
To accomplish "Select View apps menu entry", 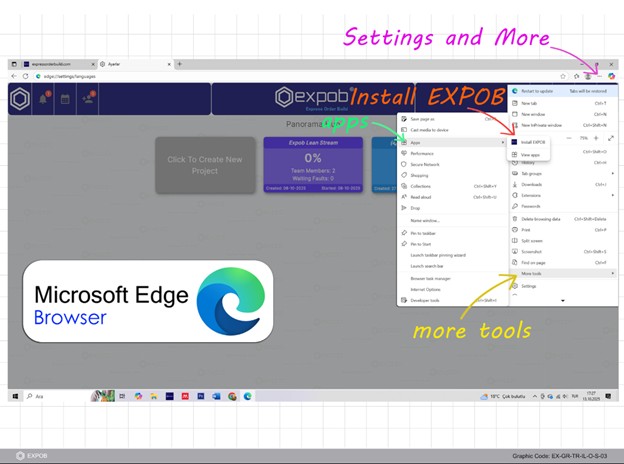I will point(530,155).
